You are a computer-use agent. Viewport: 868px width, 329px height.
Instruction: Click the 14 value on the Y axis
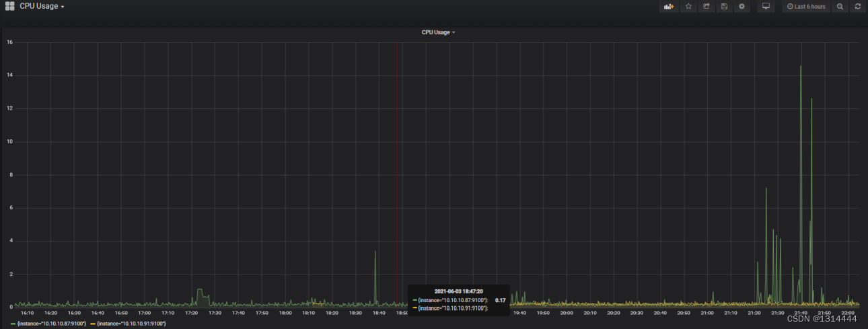click(x=9, y=75)
